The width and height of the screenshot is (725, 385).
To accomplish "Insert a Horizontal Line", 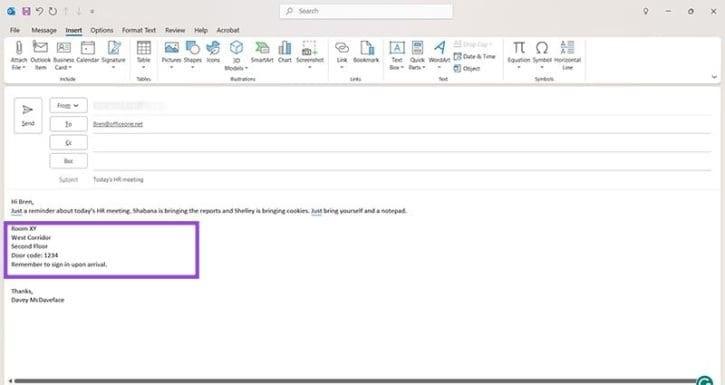I will click(x=567, y=55).
